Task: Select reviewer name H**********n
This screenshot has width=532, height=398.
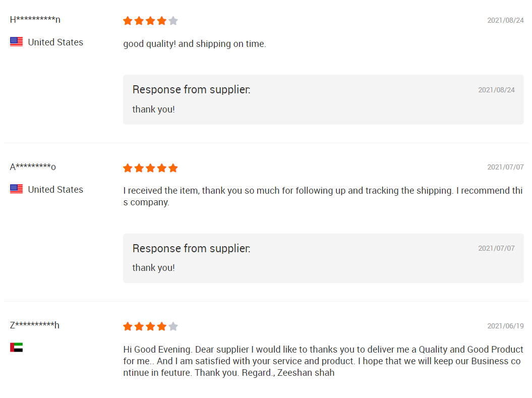Action: (x=35, y=20)
